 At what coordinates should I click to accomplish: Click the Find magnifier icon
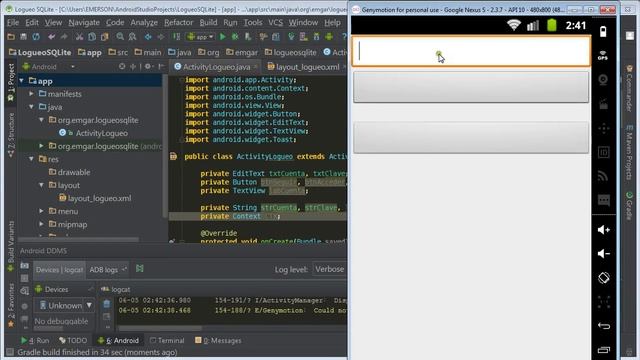pos(120,37)
